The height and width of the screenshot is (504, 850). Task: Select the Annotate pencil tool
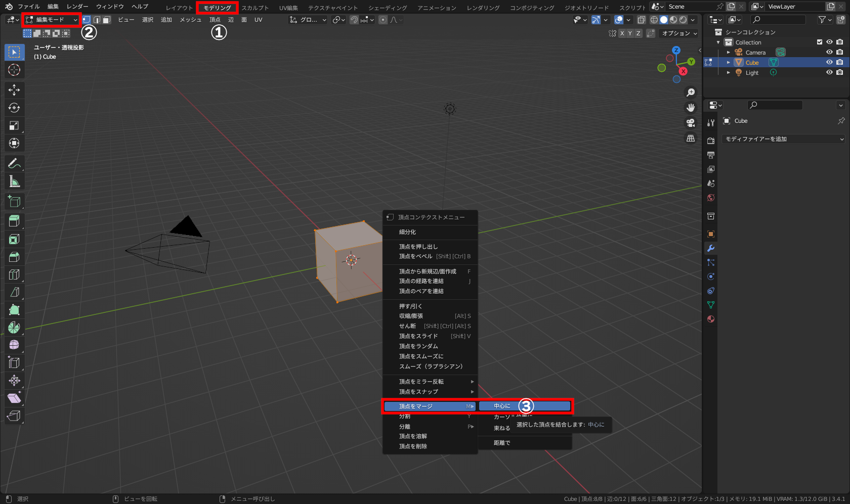tap(14, 163)
